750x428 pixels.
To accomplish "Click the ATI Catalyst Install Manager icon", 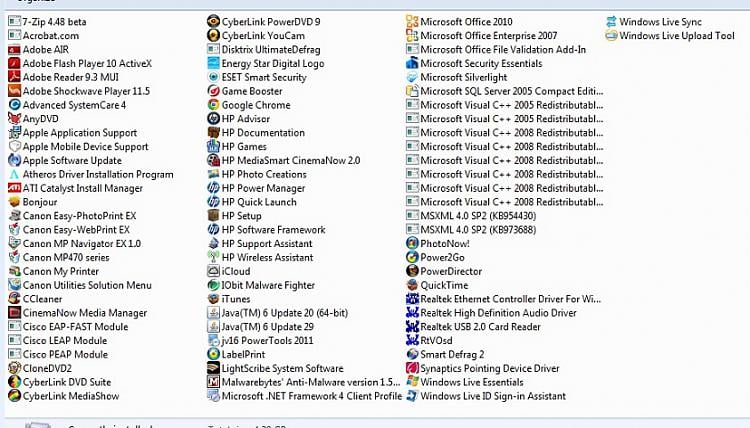I will pyautogui.click(x=14, y=188).
